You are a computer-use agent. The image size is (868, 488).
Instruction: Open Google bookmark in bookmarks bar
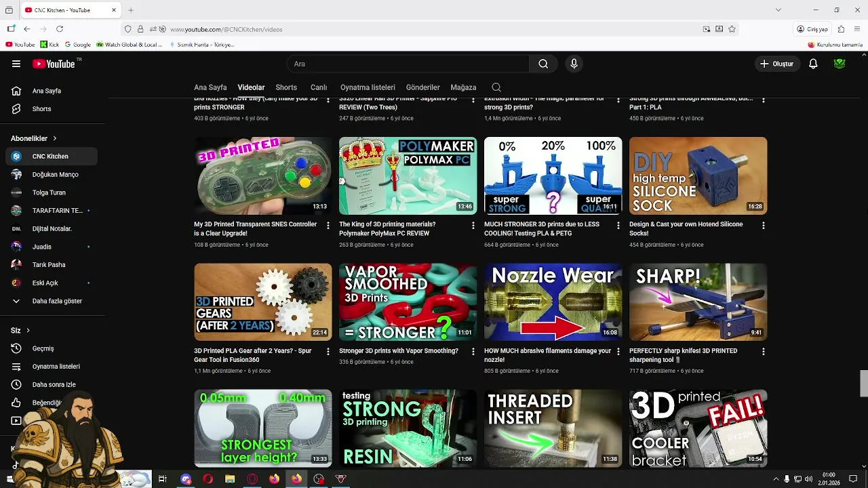77,45
